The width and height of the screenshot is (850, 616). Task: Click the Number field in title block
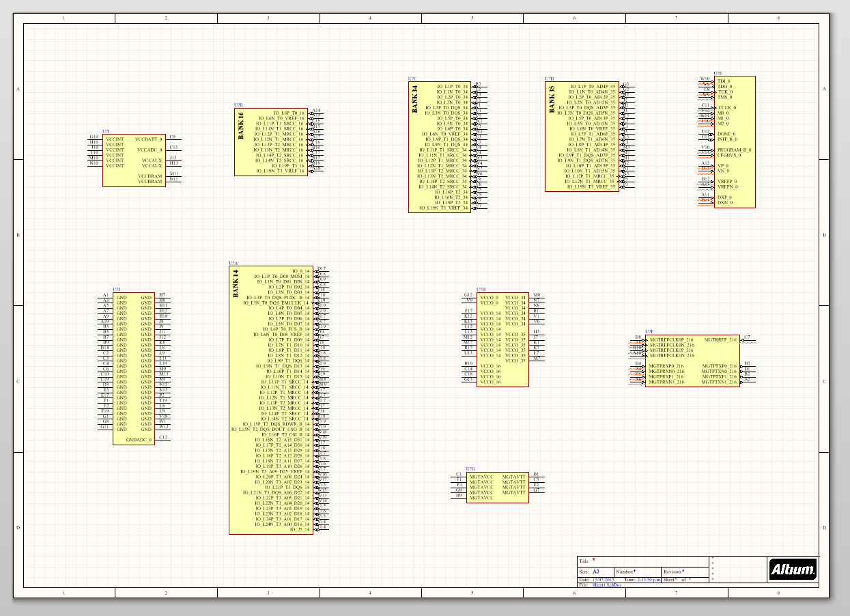(x=625, y=572)
